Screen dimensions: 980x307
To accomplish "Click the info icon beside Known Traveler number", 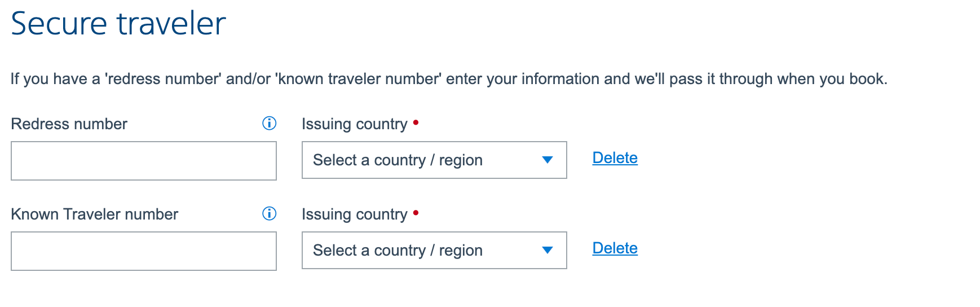I will [x=270, y=214].
